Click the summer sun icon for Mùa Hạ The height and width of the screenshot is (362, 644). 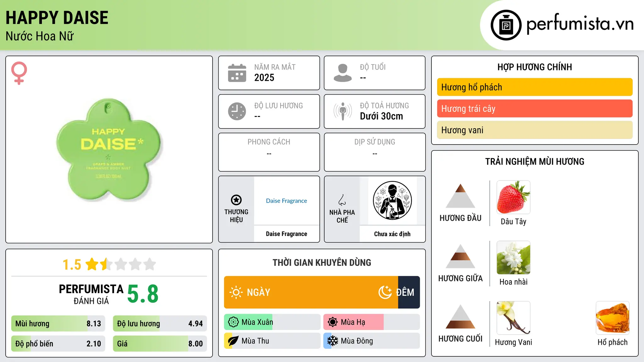coord(333,322)
